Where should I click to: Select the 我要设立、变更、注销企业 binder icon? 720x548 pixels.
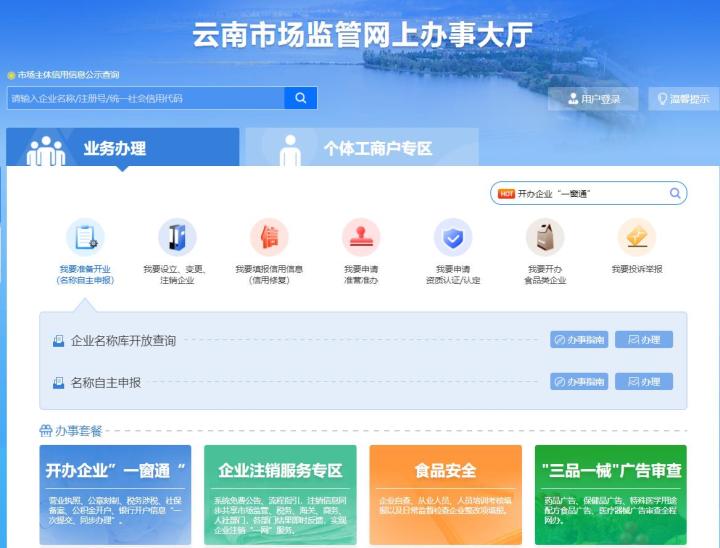tap(177, 237)
